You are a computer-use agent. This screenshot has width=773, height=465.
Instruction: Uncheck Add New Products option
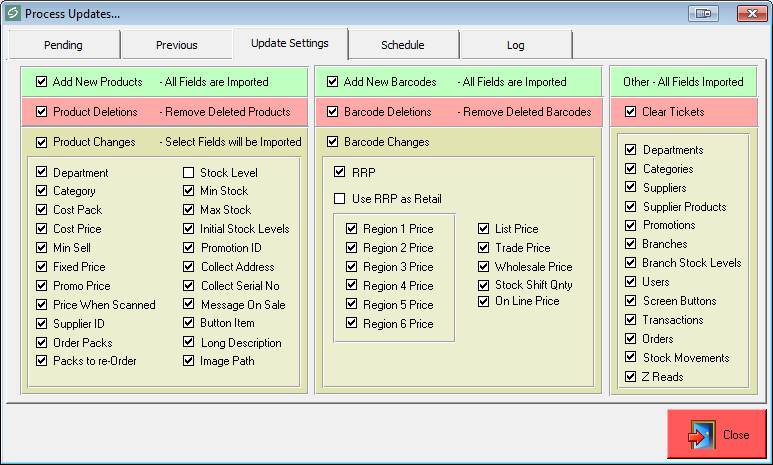point(42,82)
